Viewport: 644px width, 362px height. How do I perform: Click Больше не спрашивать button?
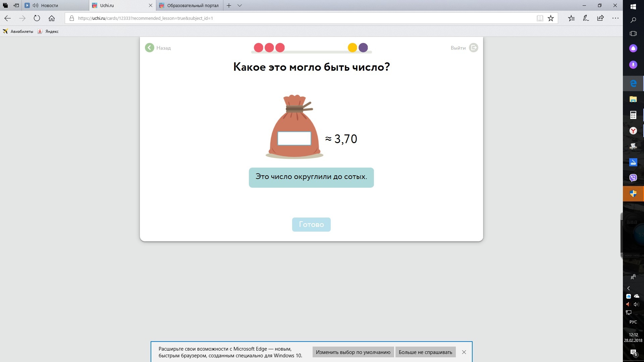(425, 352)
